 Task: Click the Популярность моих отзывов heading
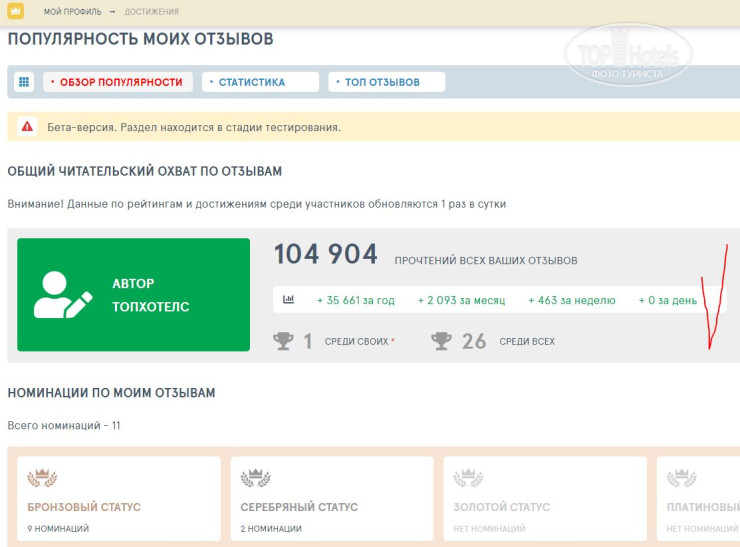140,39
